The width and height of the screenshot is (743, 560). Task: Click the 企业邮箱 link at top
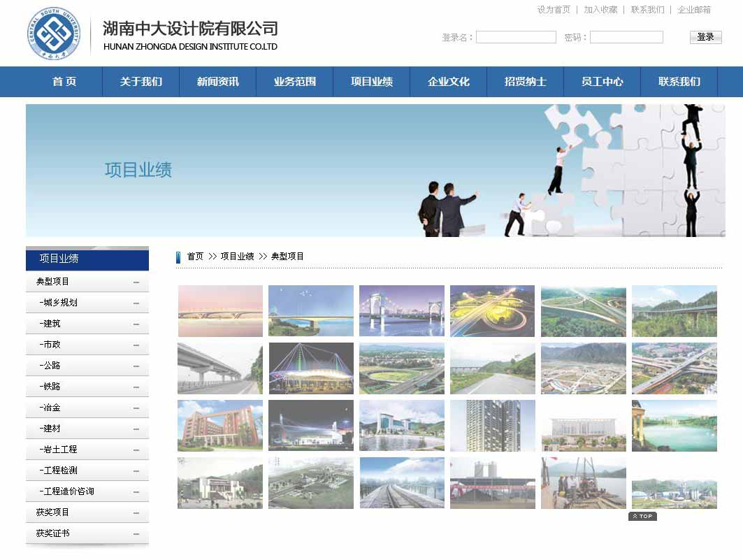[x=693, y=10]
